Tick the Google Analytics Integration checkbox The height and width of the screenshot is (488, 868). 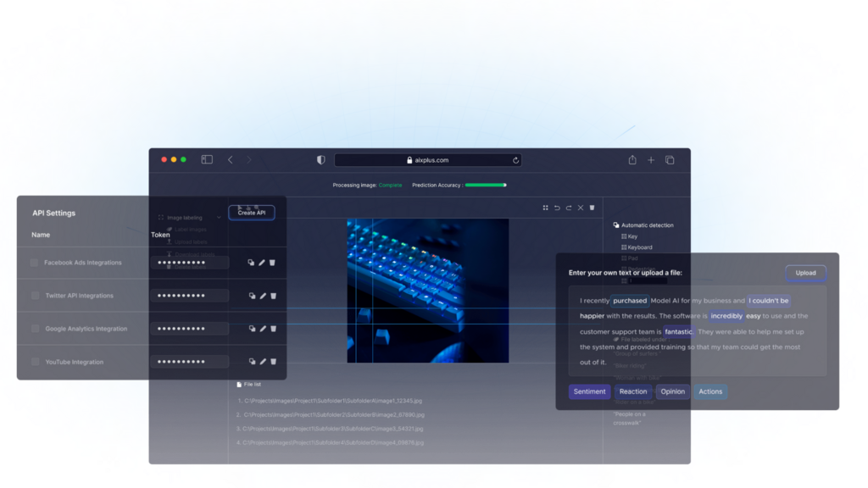pos(36,329)
